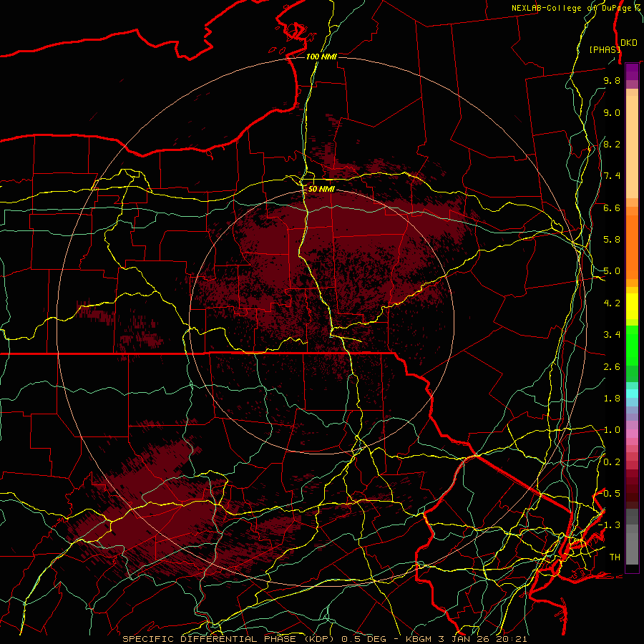Select the 1.0 value on the legend
This screenshot has width=644, height=644.
612,430
